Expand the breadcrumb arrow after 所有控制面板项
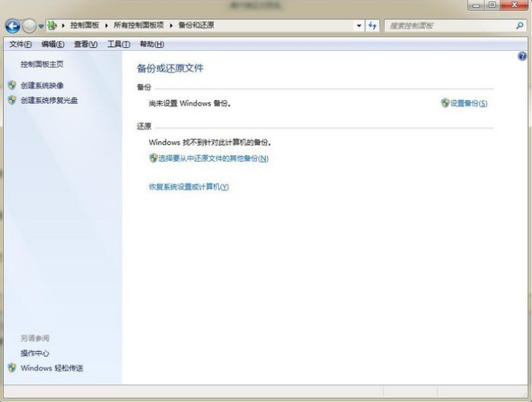The width and height of the screenshot is (532, 402). [x=171, y=25]
